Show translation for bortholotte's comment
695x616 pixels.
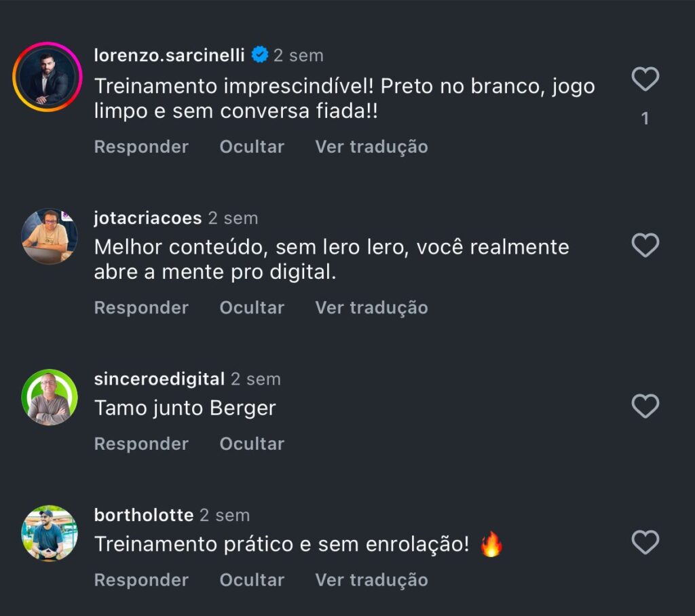371,580
